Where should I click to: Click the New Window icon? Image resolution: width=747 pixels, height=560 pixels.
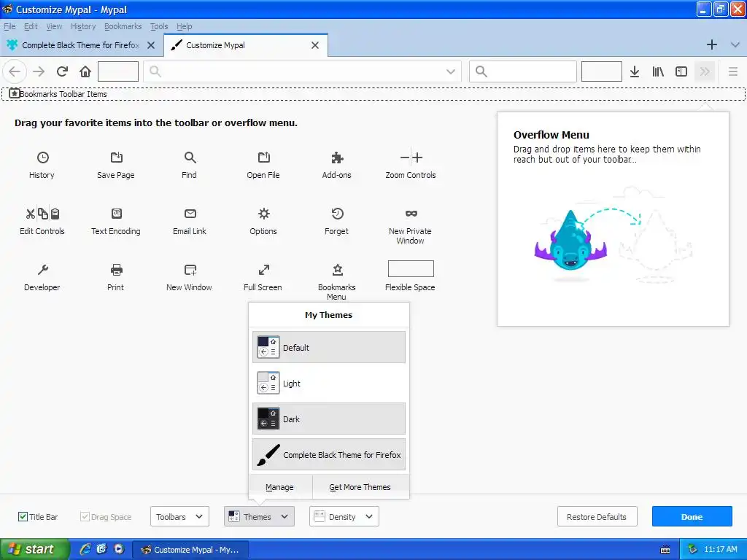pos(190,270)
